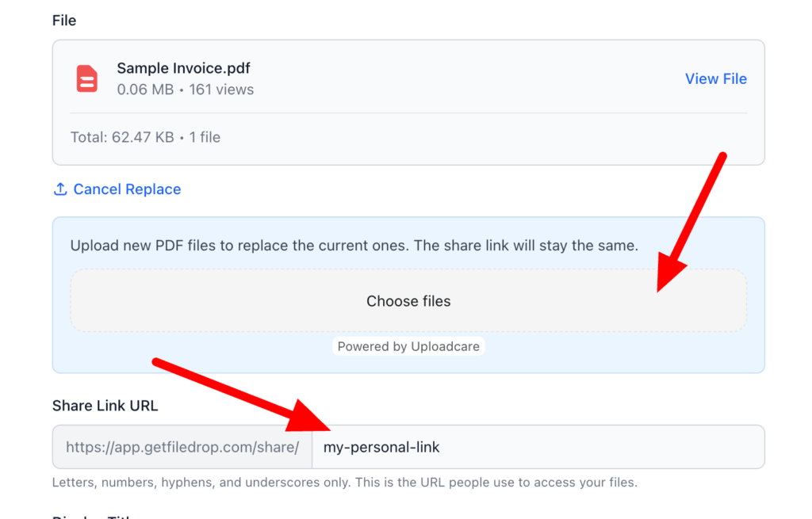This screenshot has width=812, height=519.
Task: Open View File for Sample Invoice.pdf
Action: tap(715, 78)
